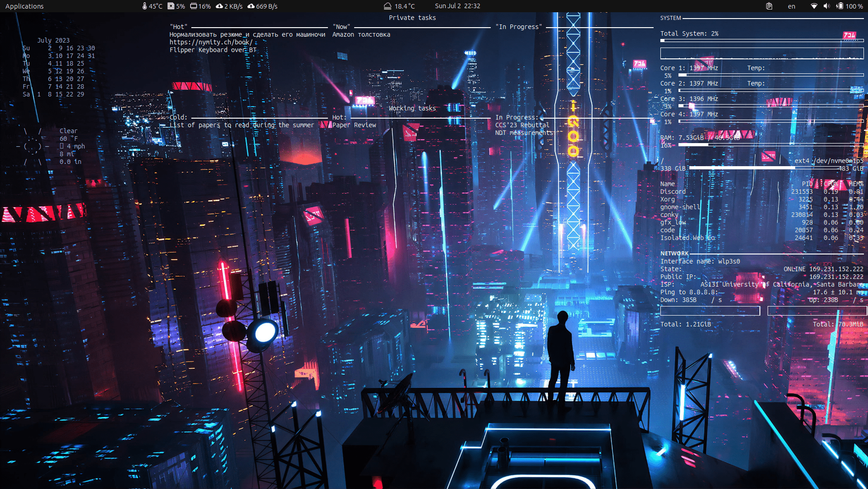Click the RAM usage bar at 16%
This screenshot has height=489, width=868.
pyautogui.click(x=771, y=145)
